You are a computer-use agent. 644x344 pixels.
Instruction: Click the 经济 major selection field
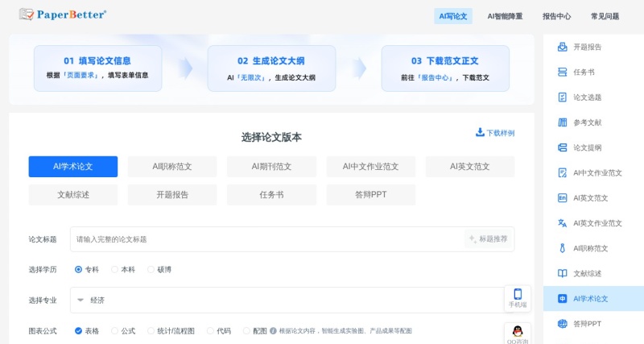[292, 300]
